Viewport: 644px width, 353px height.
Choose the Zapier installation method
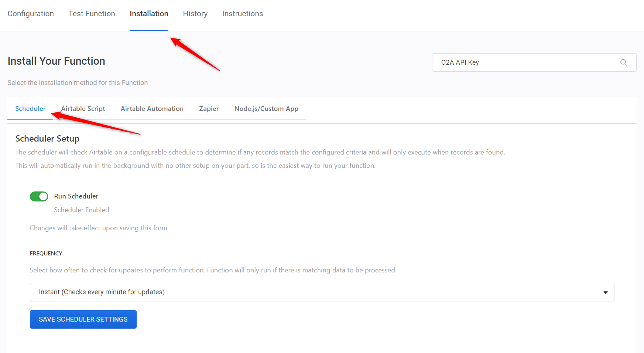tap(209, 109)
